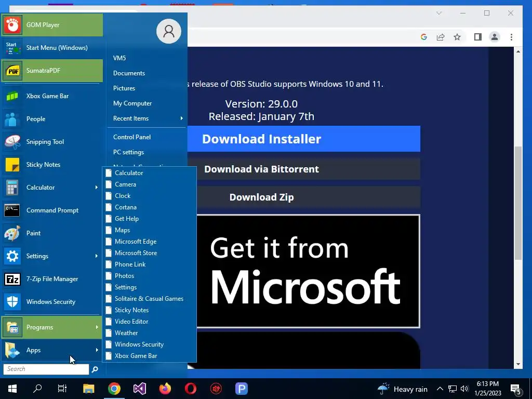
Task: Select Clock in the Apps submenu
Action: coord(149,196)
